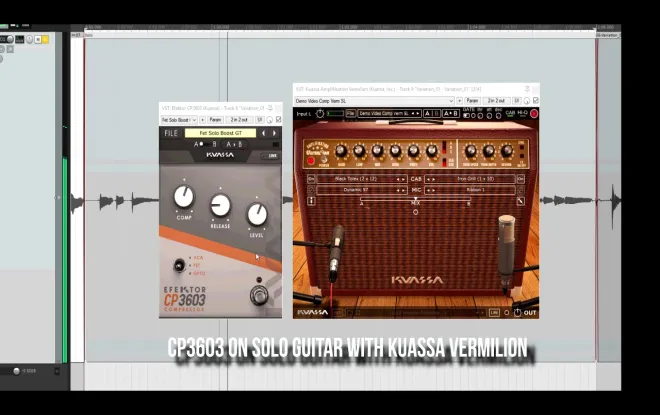Screen dimensions: 660x415
Task: Click Param button in Vermilion window
Action: point(472,101)
